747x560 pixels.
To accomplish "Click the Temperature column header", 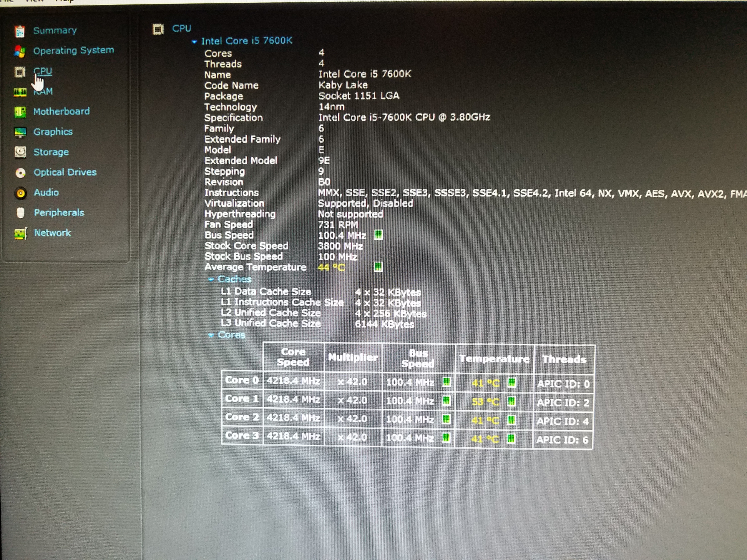I will (494, 359).
